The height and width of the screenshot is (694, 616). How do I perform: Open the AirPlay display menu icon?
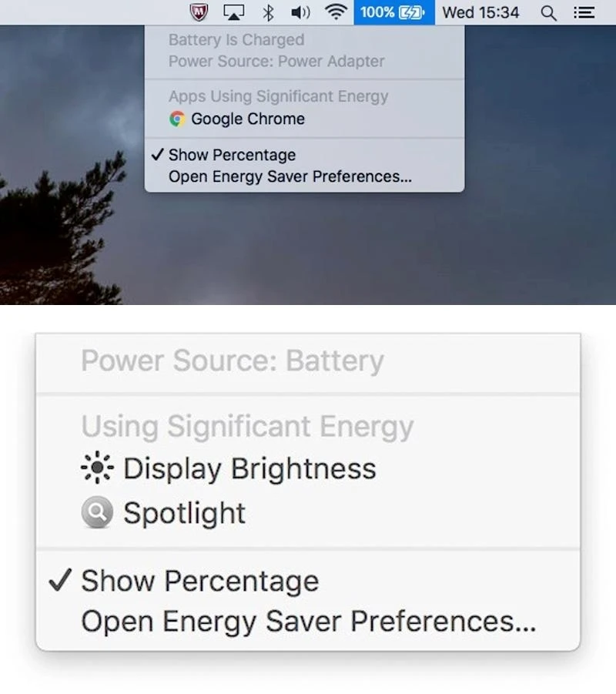point(234,12)
